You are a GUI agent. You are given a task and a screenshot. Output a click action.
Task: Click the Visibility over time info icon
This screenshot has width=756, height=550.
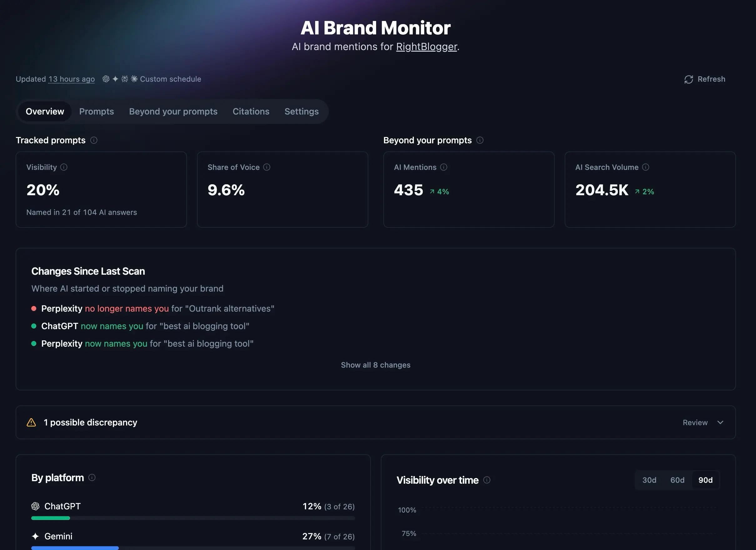[487, 480]
